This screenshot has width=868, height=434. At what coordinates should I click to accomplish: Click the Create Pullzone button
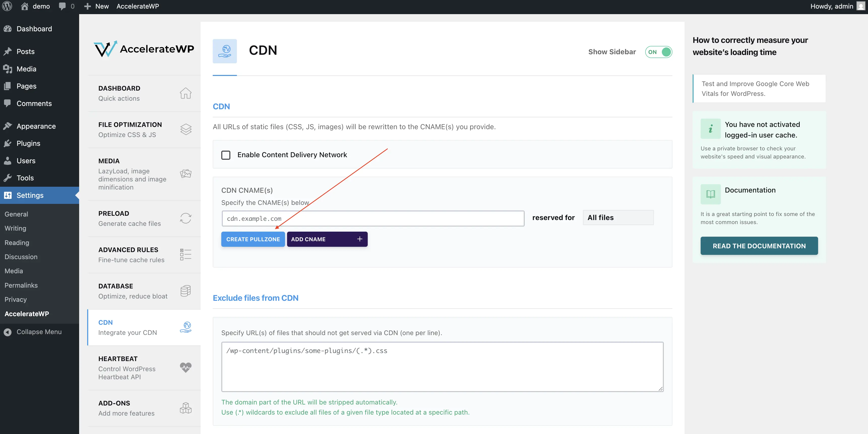tap(253, 239)
